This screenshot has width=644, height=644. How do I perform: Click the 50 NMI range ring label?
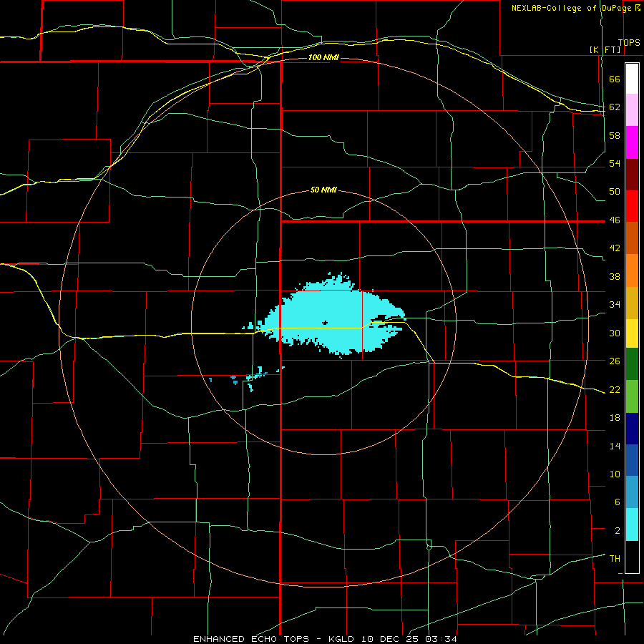click(x=323, y=190)
